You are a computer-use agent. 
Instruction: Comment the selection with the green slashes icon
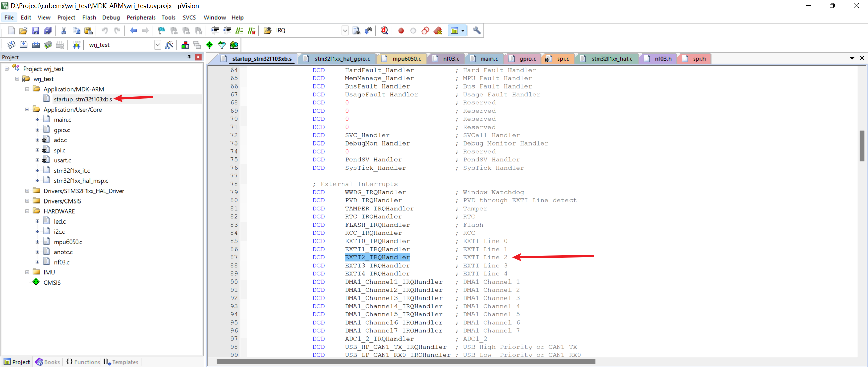[239, 31]
